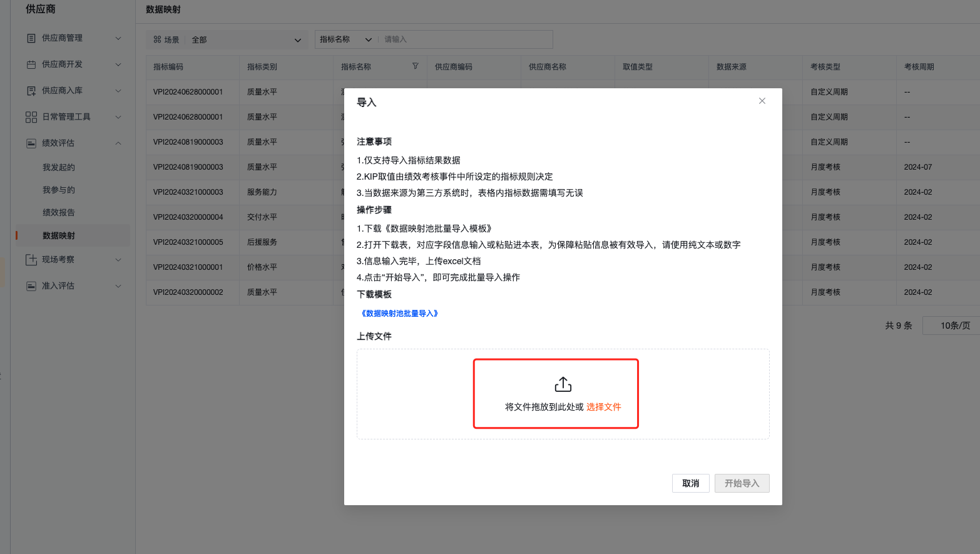The width and height of the screenshot is (980, 554).
Task: Expand the 现场考察 menu chevron
Action: pyautogui.click(x=118, y=260)
